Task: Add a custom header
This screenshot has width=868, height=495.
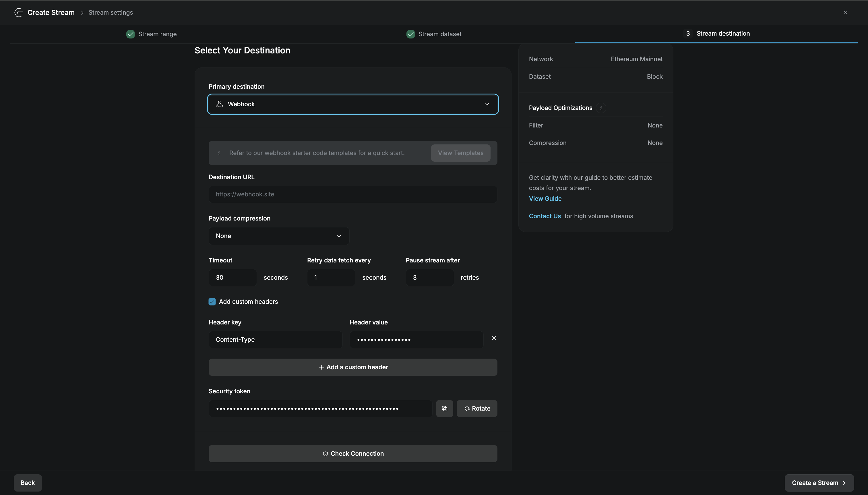Action: [x=353, y=367]
